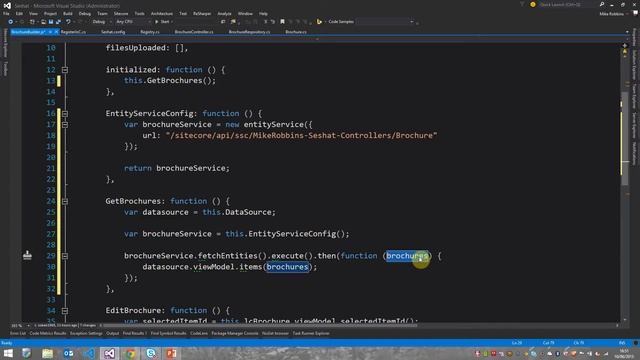
Task: Collapse the then callback block at line 29
Action: click(64, 256)
